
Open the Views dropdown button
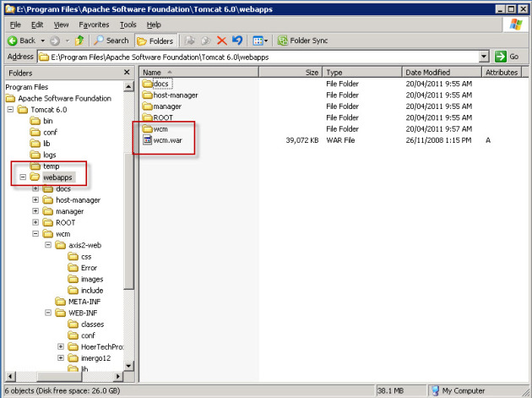coord(260,41)
